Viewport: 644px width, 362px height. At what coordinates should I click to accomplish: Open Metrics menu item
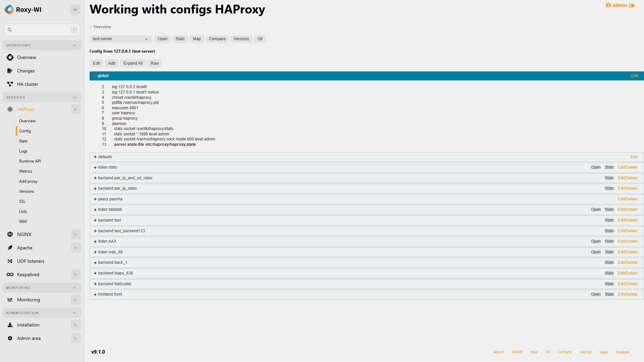(x=25, y=171)
